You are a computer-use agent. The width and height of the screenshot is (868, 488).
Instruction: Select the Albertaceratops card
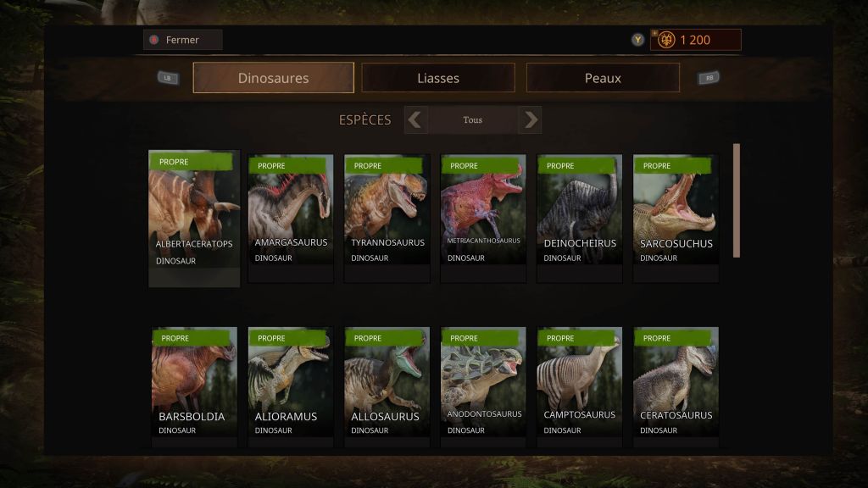194,219
